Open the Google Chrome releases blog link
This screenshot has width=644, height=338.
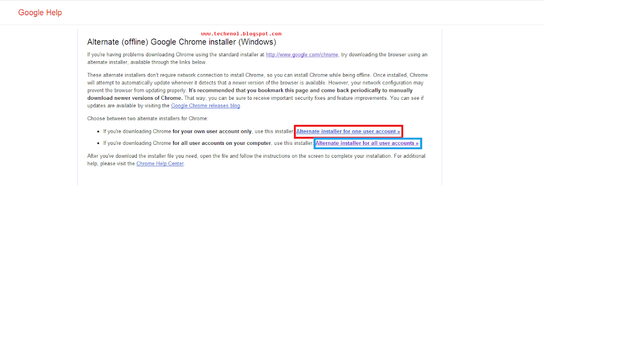[206, 106]
